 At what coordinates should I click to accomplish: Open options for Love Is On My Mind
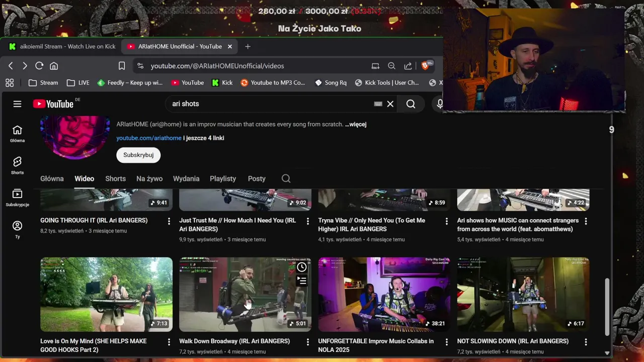tap(169, 342)
